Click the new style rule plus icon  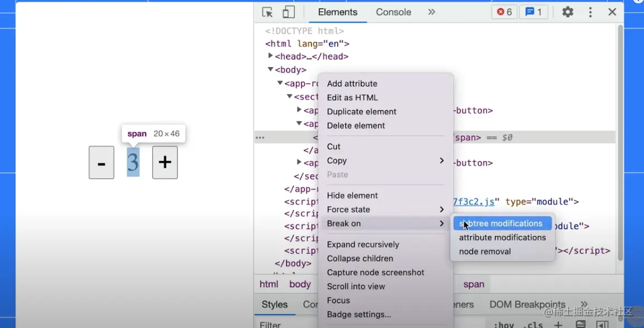[x=558, y=325]
